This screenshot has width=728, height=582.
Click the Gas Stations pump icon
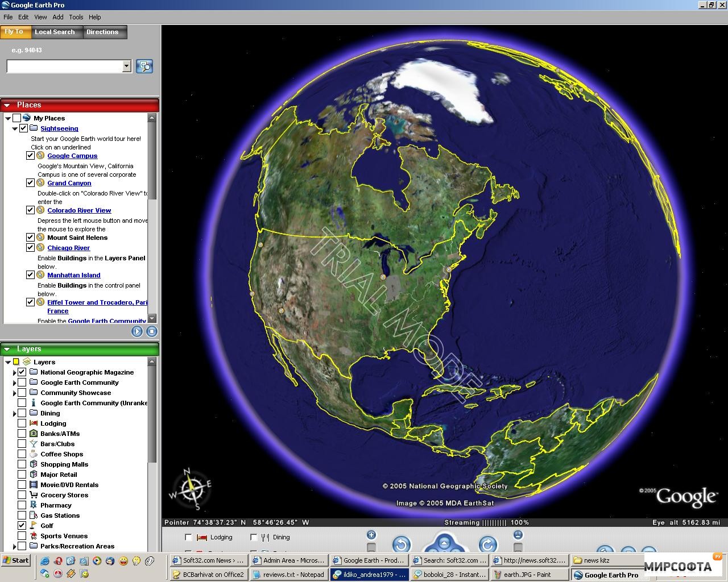click(34, 516)
